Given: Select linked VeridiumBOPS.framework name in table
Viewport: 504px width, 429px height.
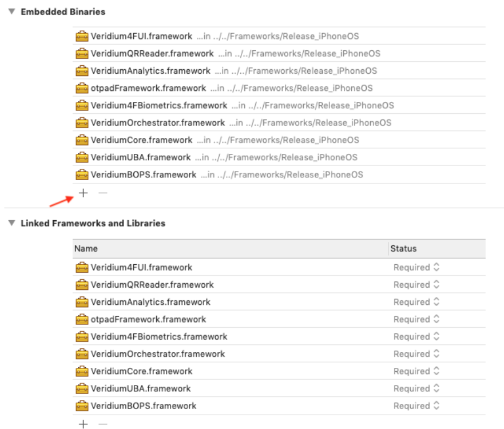Looking at the screenshot, I should click(x=144, y=406).
